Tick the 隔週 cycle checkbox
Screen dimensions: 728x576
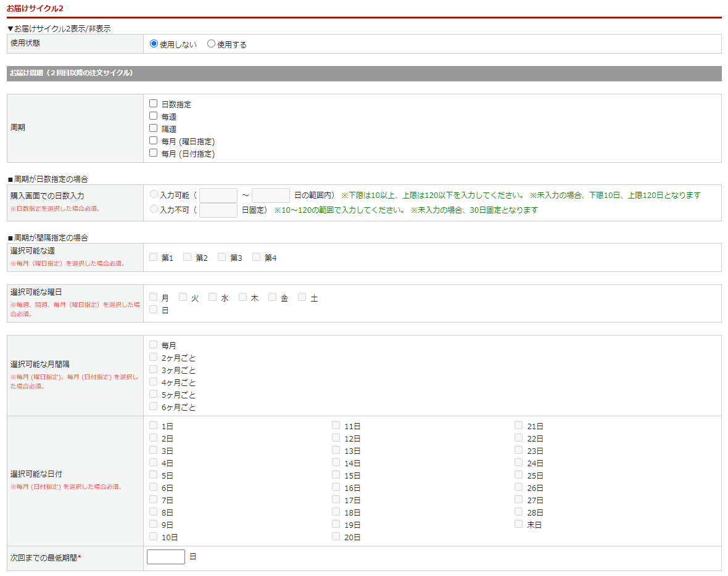(154, 128)
